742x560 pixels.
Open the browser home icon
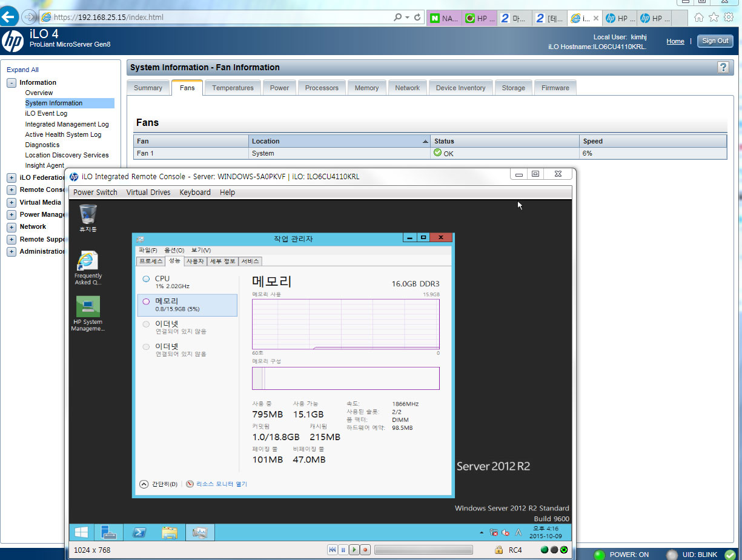click(x=699, y=18)
